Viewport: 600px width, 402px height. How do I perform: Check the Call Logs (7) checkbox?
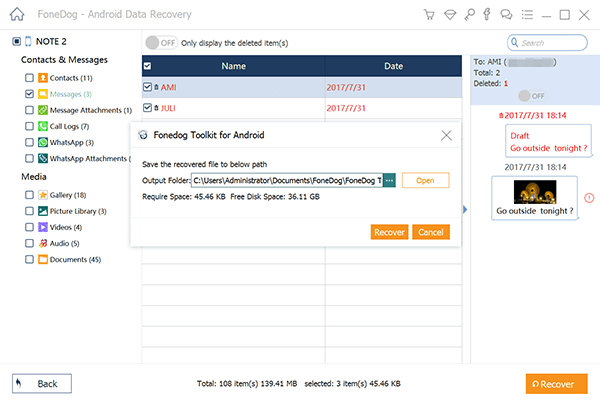click(29, 126)
